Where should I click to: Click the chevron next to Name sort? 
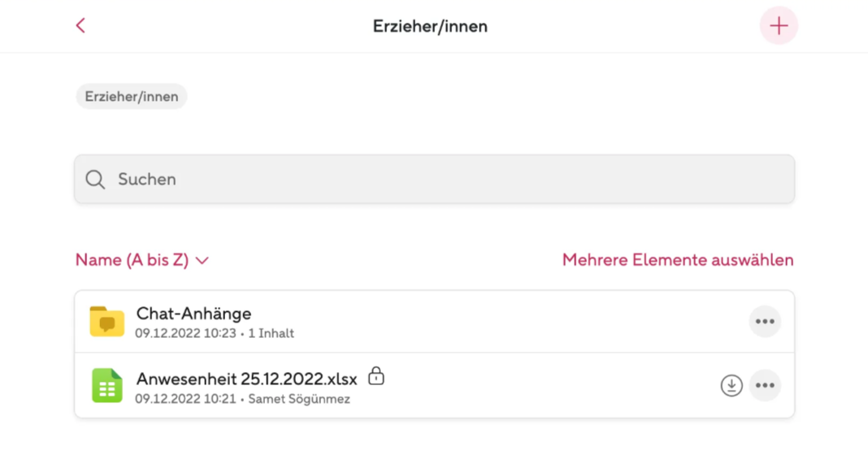(x=202, y=261)
